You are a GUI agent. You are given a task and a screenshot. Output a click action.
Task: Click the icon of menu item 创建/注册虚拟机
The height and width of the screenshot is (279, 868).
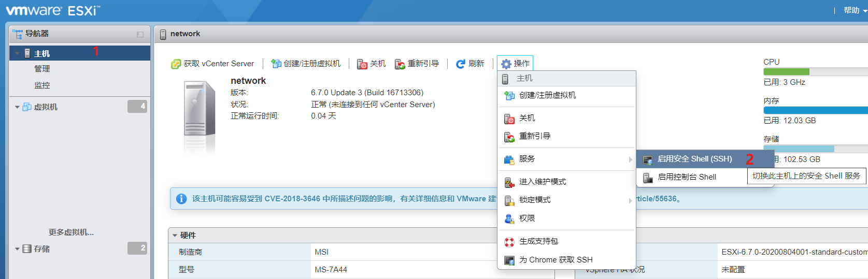pyautogui.click(x=509, y=95)
